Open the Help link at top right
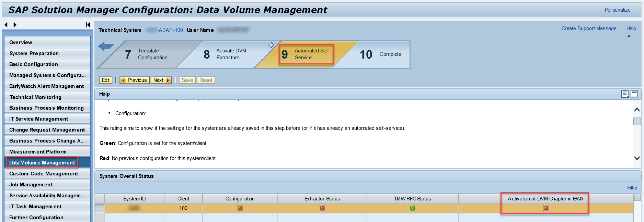 point(631,28)
